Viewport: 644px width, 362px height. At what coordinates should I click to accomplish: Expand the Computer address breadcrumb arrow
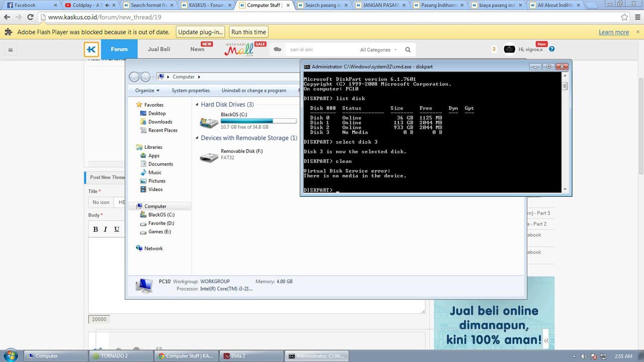pyautogui.click(x=199, y=77)
